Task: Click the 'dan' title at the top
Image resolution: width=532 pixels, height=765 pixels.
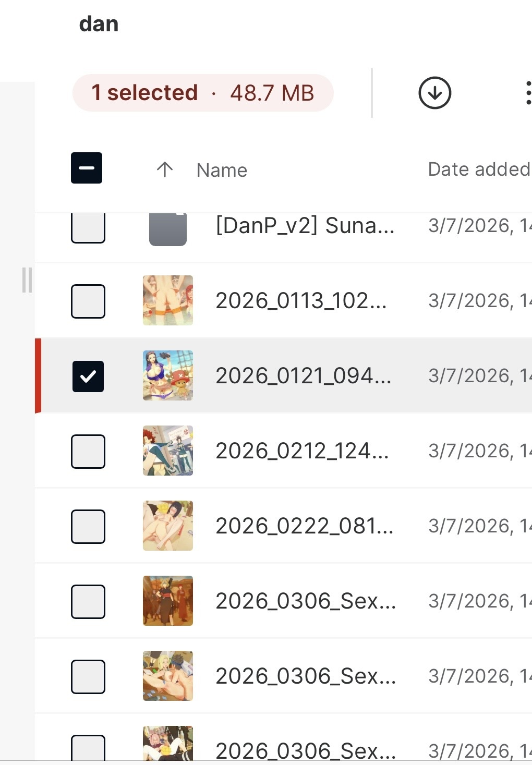Action: click(98, 23)
